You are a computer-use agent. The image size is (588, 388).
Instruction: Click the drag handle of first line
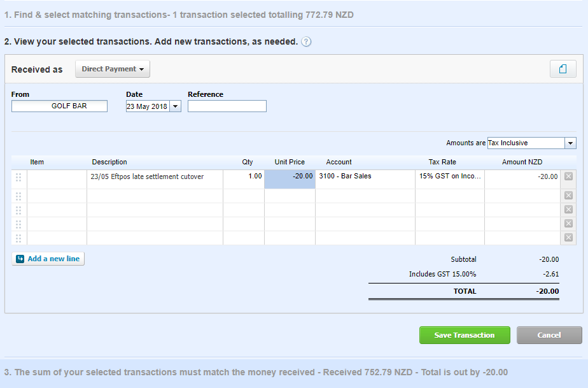[x=18, y=177]
